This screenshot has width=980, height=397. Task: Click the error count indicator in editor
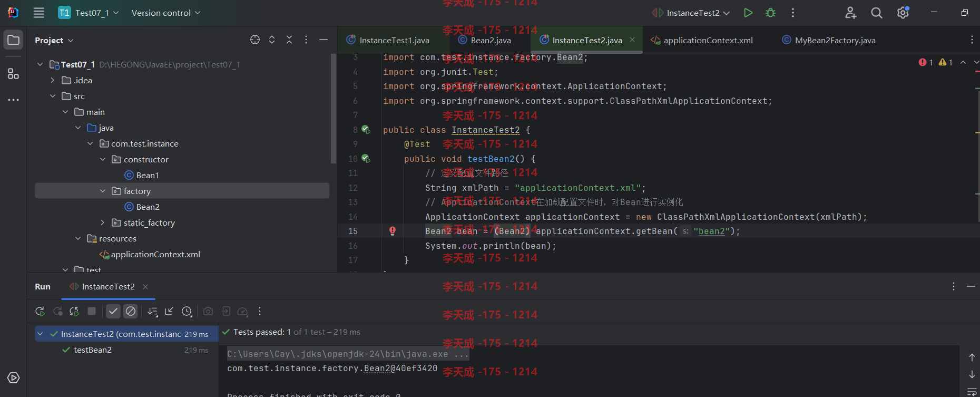point(926,62)
